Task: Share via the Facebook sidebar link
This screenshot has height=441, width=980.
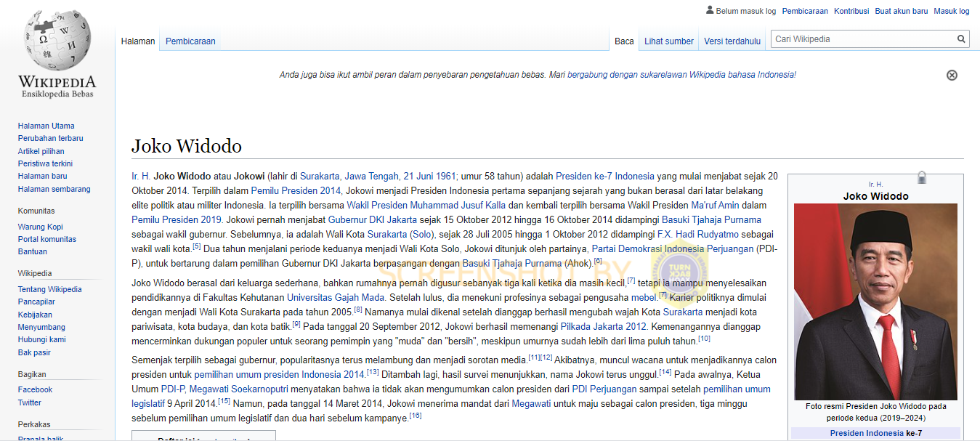Action: [35, 389]
